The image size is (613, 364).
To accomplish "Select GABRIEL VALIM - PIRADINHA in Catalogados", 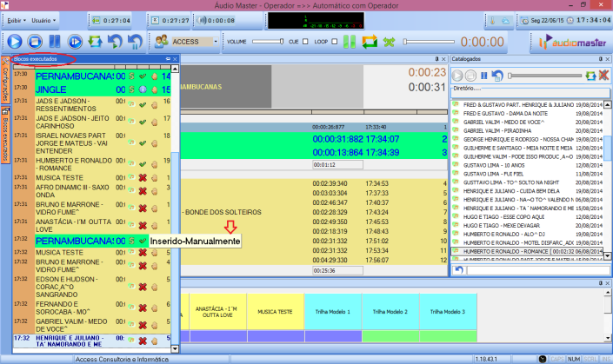I will click(527, 130).
